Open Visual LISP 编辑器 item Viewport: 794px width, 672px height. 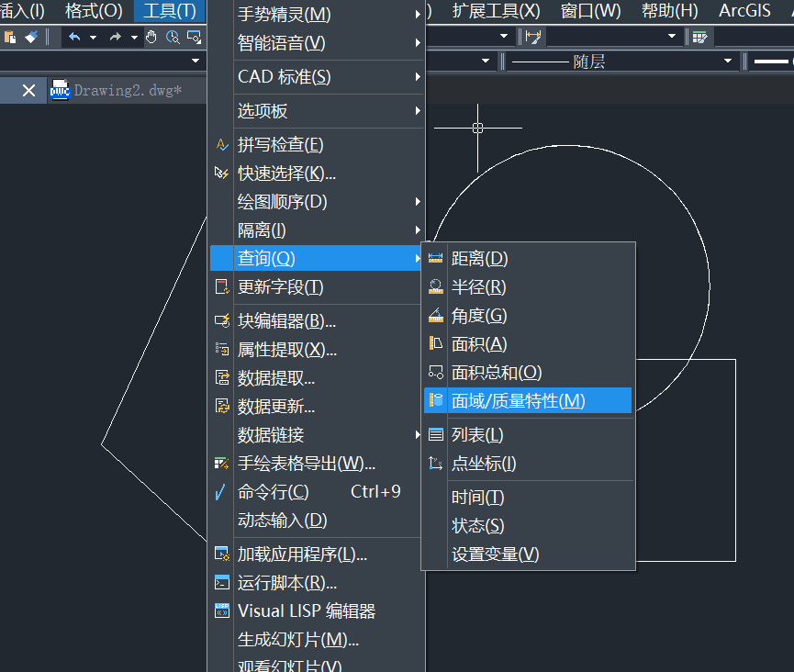click(x=318, y=610)
